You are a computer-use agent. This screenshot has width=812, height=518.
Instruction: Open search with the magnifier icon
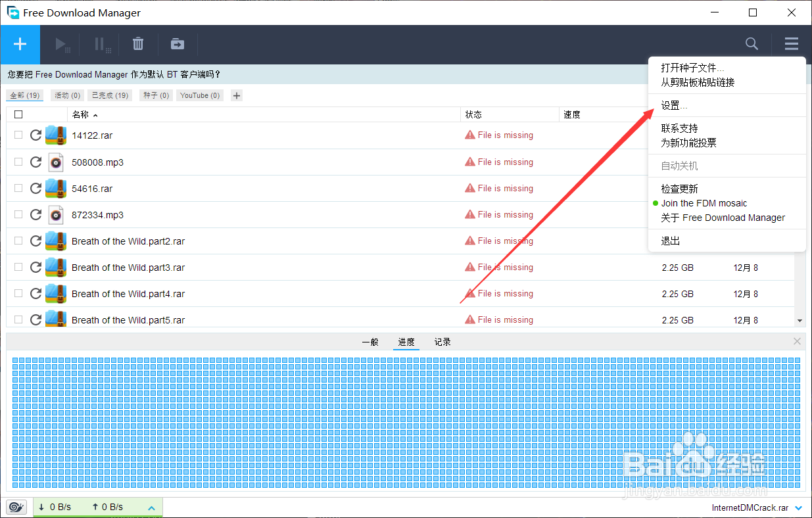pyautogui.click(x=752, y=44)
